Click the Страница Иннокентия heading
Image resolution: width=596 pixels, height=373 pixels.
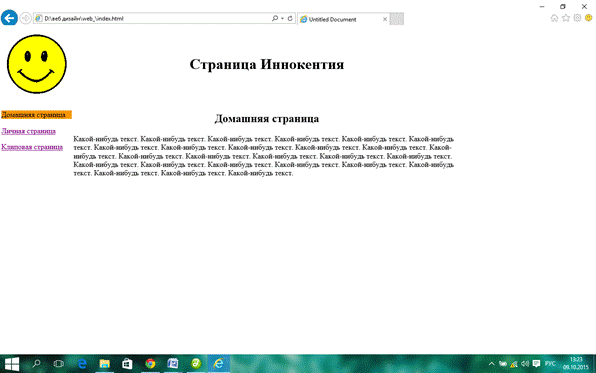pyautogui.click(x=267, y=64)
